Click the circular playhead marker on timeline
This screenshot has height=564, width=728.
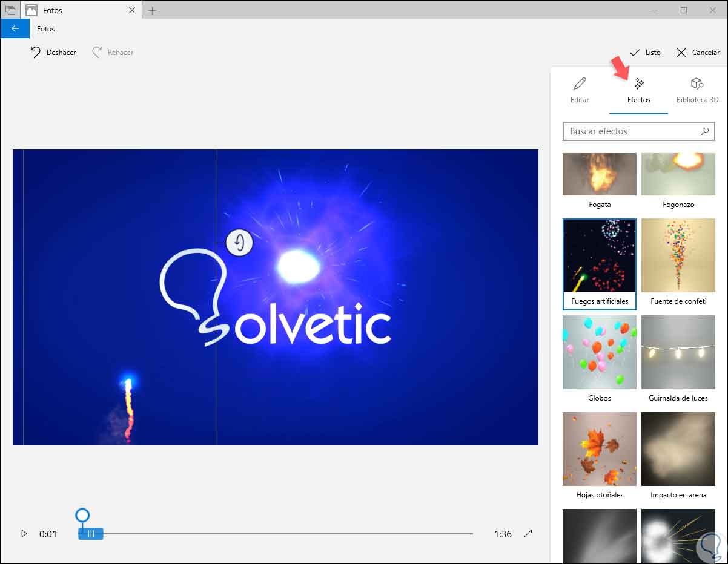[82, 516]
